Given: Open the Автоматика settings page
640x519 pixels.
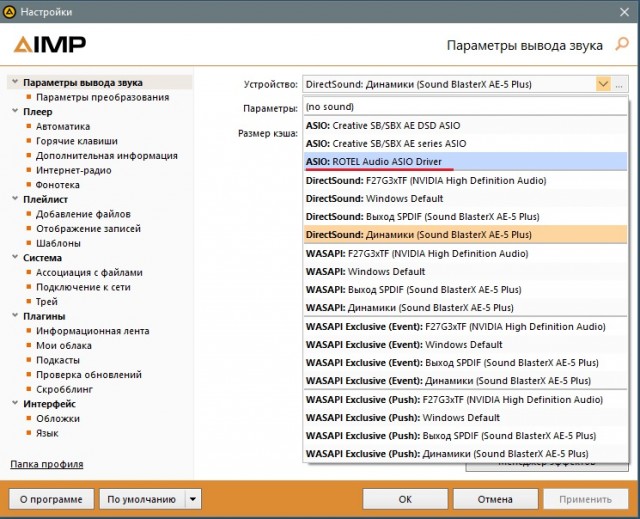Looking at the screenshot, I should [x=63, y=126].
